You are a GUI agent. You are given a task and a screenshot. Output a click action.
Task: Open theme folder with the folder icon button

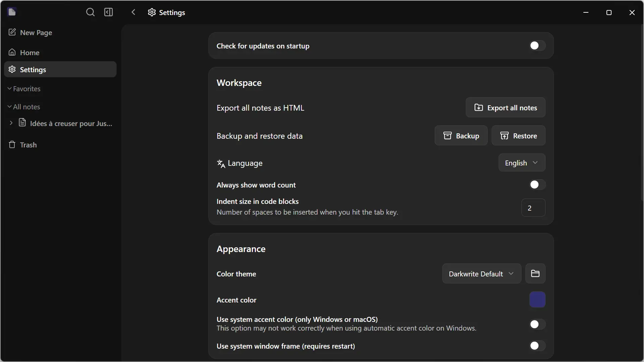click(535, 274)
